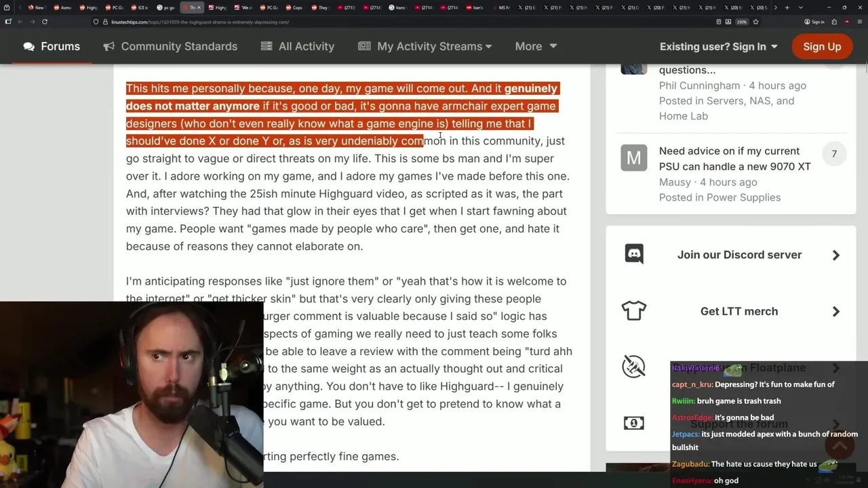868x488 pixels.
Task: Join the Discord server link
Action: (x=739, y=255)
